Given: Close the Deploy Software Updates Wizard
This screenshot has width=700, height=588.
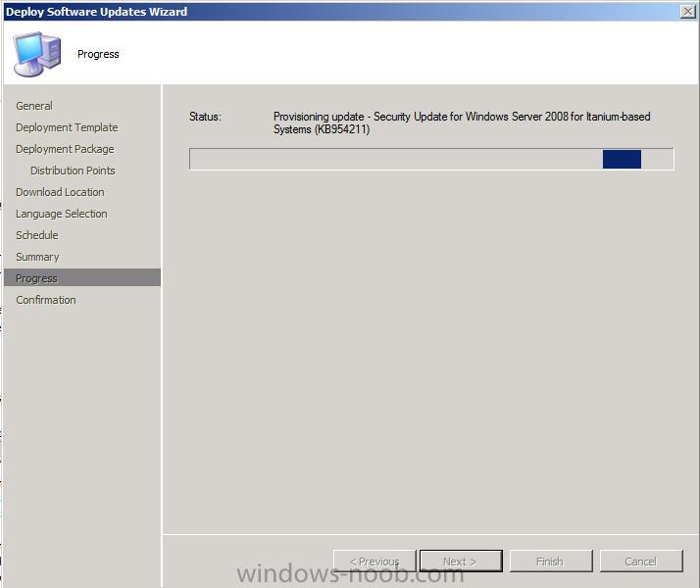Looking at the screenshot, I should (x=687, y=12).
